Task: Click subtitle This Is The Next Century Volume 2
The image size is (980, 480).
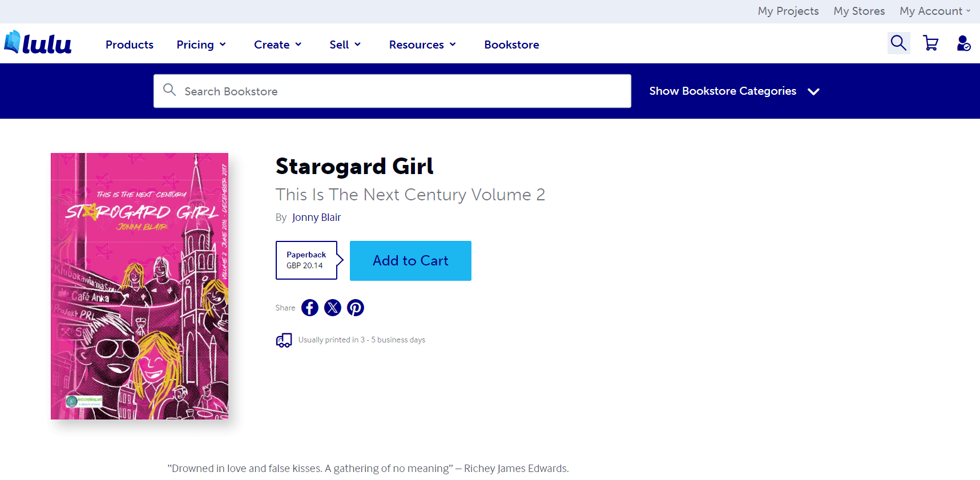Action: [x=410, y=195]
